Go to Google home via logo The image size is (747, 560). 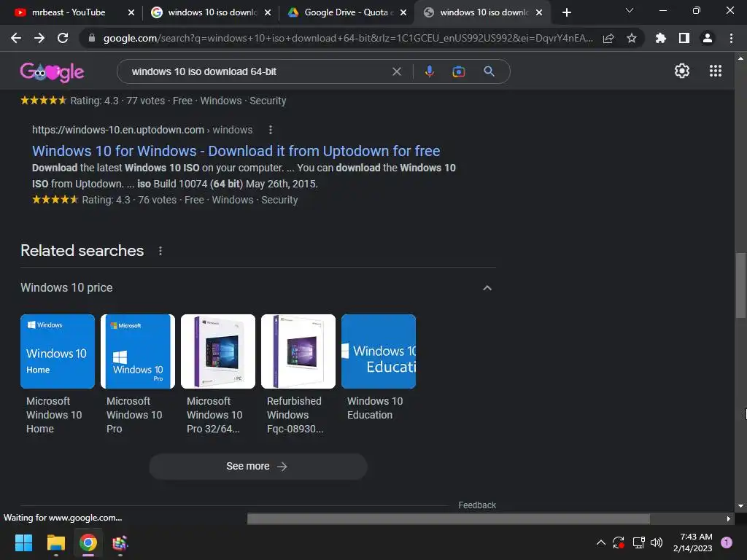coord(52,72)
